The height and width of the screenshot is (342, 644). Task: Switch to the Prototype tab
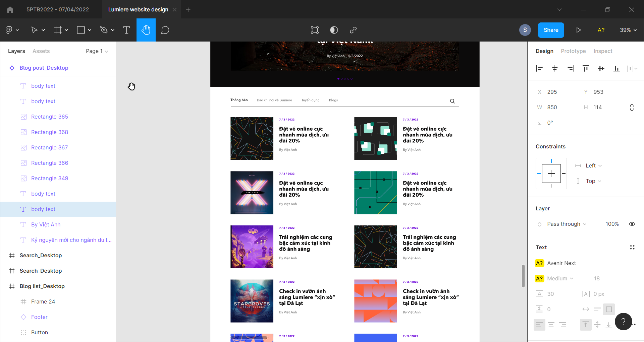point(573,51)
